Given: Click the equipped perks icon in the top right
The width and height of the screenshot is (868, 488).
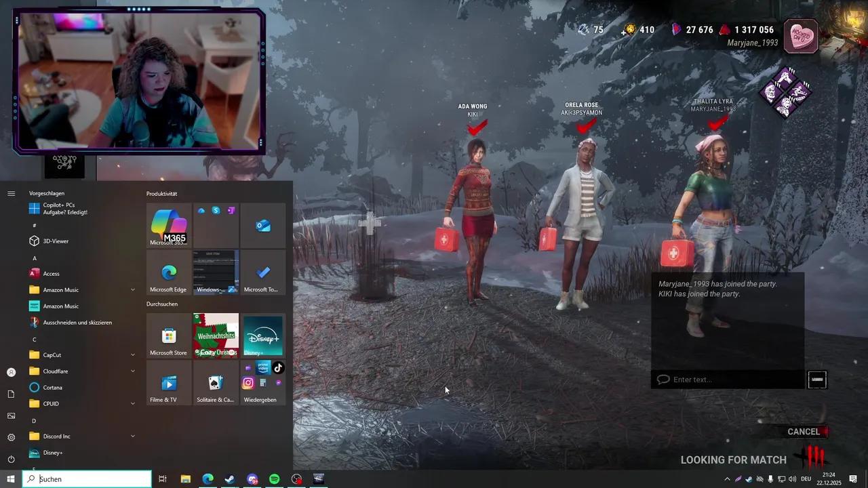Looking at the screenshot, I should click(x=787, y=93).
